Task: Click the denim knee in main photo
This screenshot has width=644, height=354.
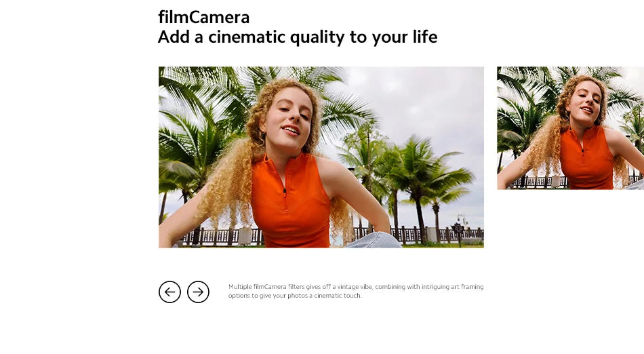Action: [375, 240]
